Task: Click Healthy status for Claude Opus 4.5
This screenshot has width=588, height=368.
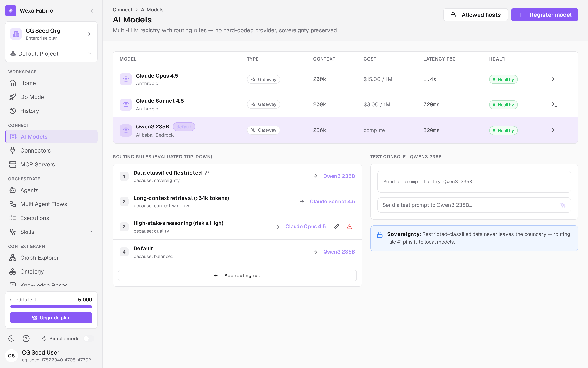Action: (x=503, y=79)
